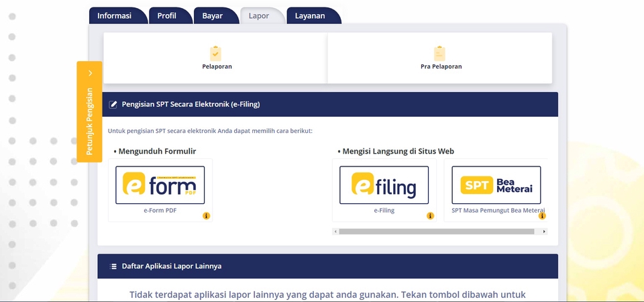This screenshot has height=302, width=644.
Task: Click the 'Untuk pengisian SPT secara elektronik' text
Action: click(x=210, y=131)
